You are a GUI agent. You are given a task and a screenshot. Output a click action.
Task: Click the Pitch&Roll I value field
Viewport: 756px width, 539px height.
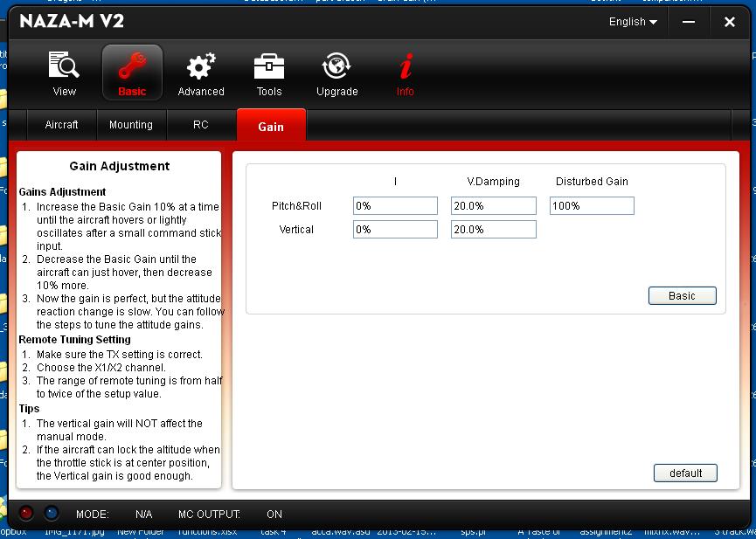395,206
